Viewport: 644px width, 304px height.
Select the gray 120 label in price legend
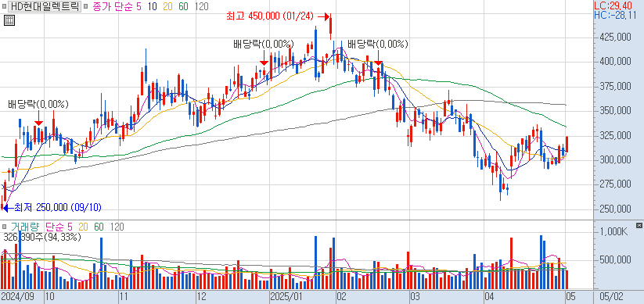pyautogui.click(x=201, y=6)
